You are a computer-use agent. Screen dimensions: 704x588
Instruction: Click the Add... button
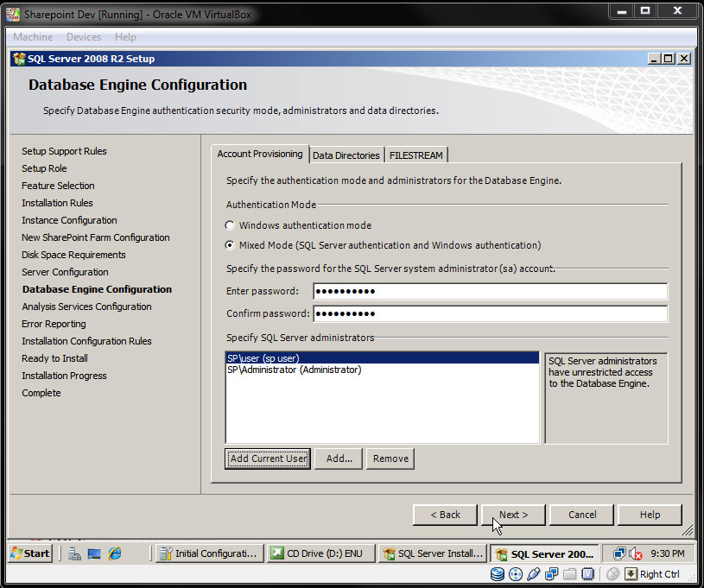pyautogui.click(x=339, y=458)
